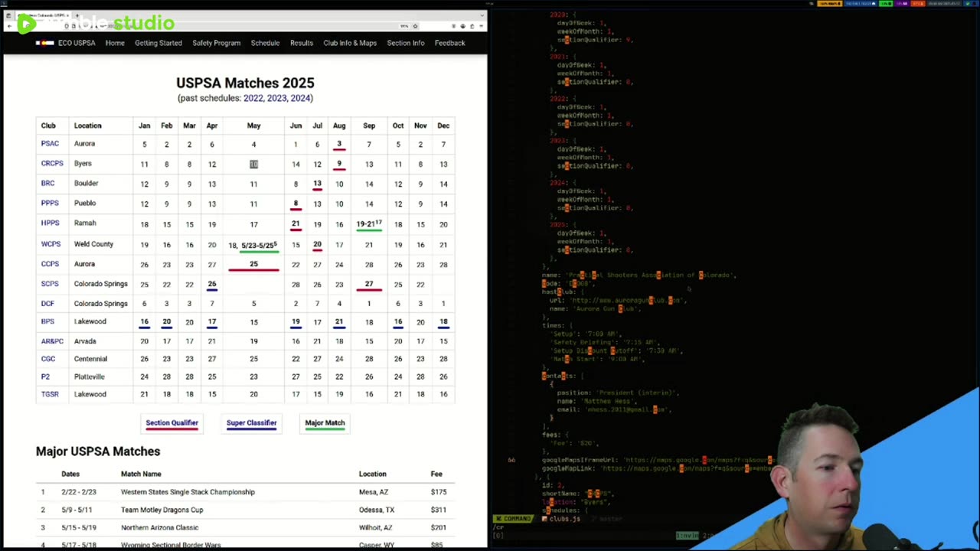
Task: Click the Section Qualifier legend button
Action: [x=172, y=423]
